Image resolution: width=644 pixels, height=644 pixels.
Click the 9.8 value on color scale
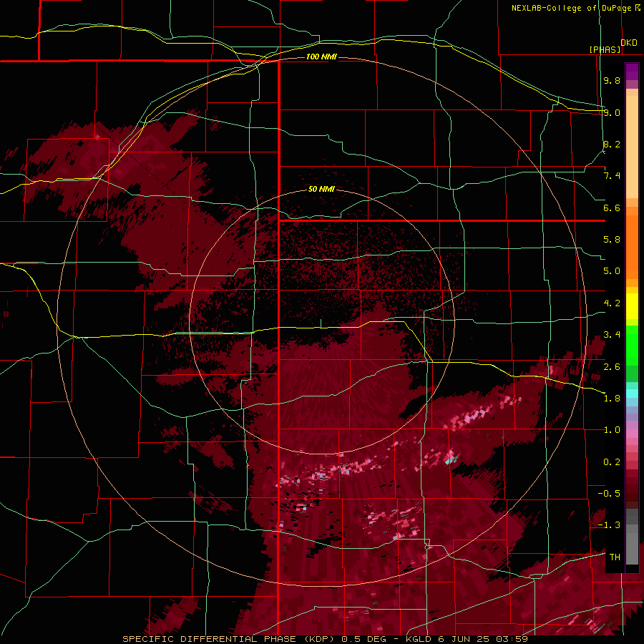(x=612, y=80)
